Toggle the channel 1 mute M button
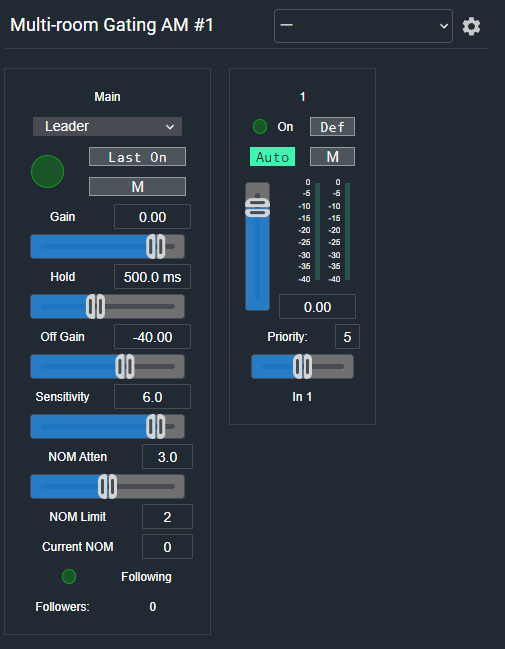This screenshot has height=649, width=505. click(x=332, y=157)
